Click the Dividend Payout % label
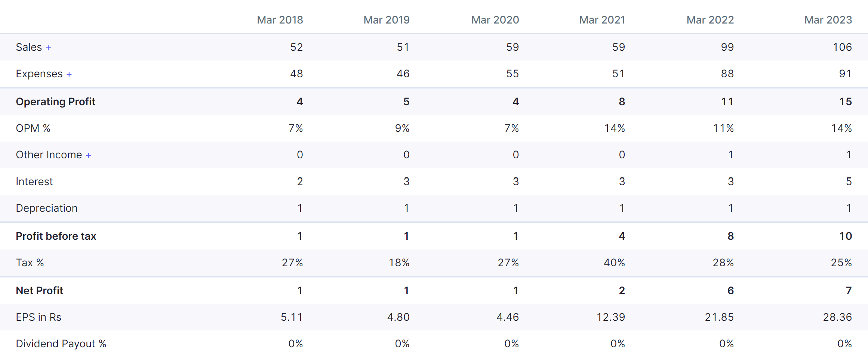This screenshot has width=868, height=354. pos(61,344)
